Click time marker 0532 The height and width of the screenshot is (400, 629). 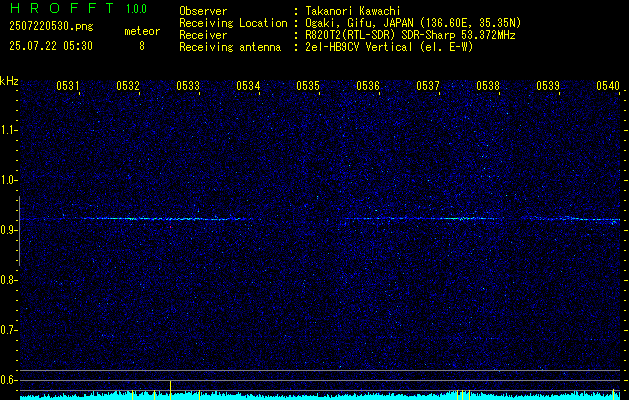(x=128, y=85)
